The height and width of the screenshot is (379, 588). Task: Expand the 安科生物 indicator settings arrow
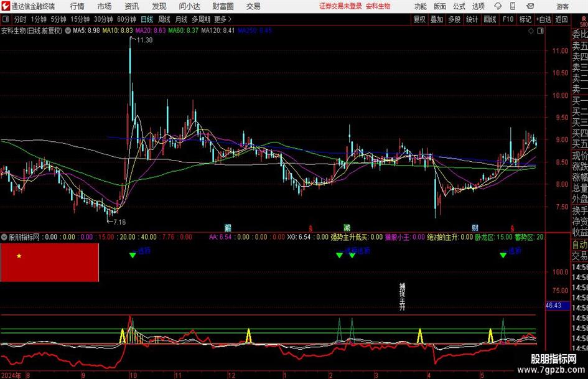68,30
